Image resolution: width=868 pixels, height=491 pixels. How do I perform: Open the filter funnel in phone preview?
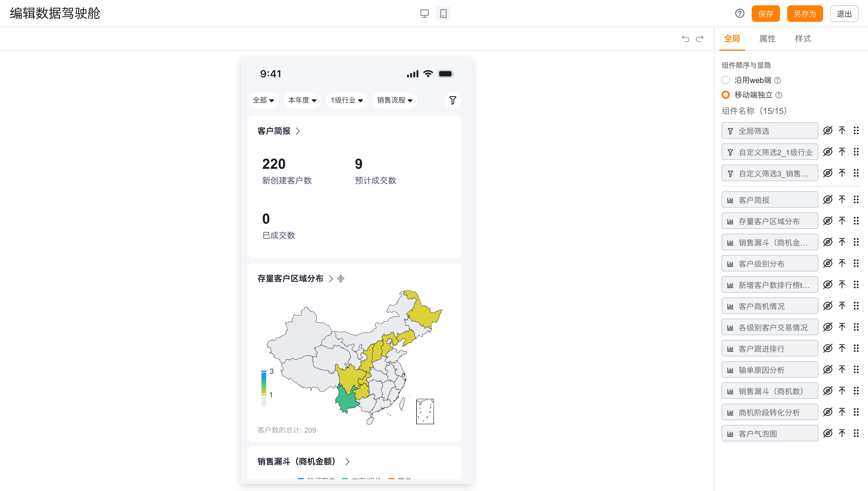(x=452, y=100)
